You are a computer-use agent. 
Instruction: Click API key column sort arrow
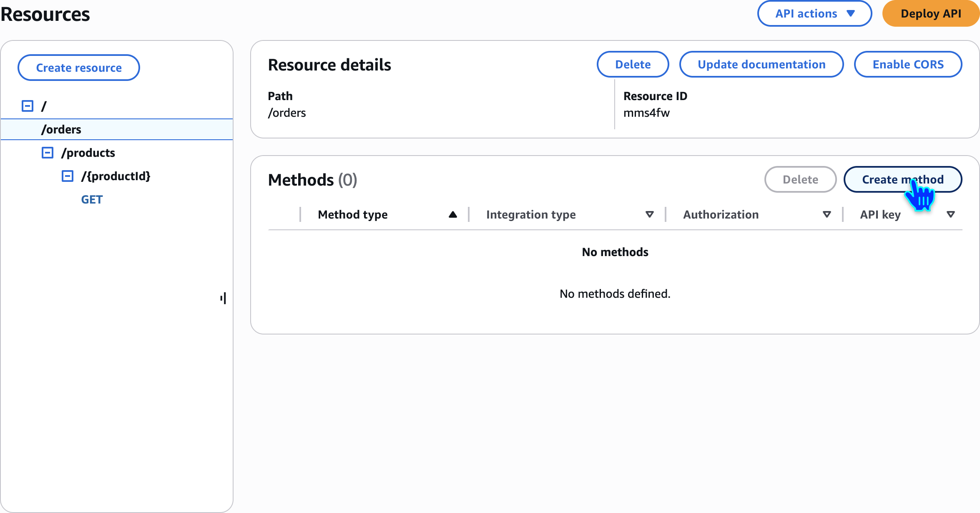[x=950, y=215]
